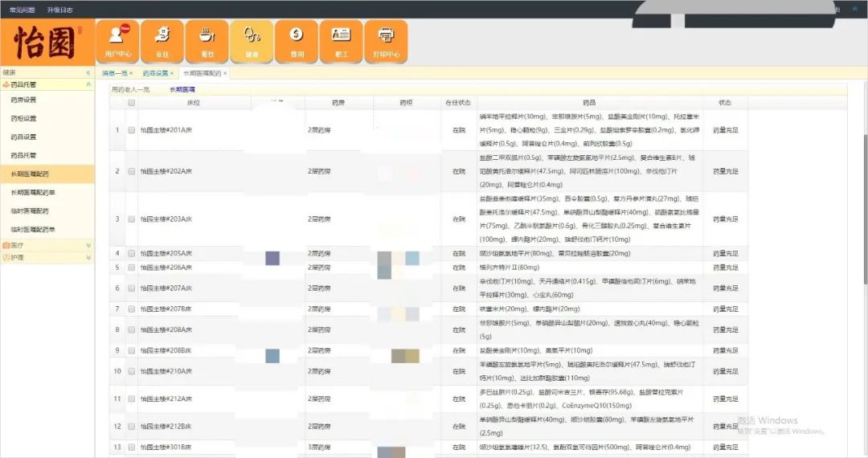The width and height of the screenshot is (868, 458).
Task: Check the row for 怡园主楼#203A床
Action: (131, 219)
